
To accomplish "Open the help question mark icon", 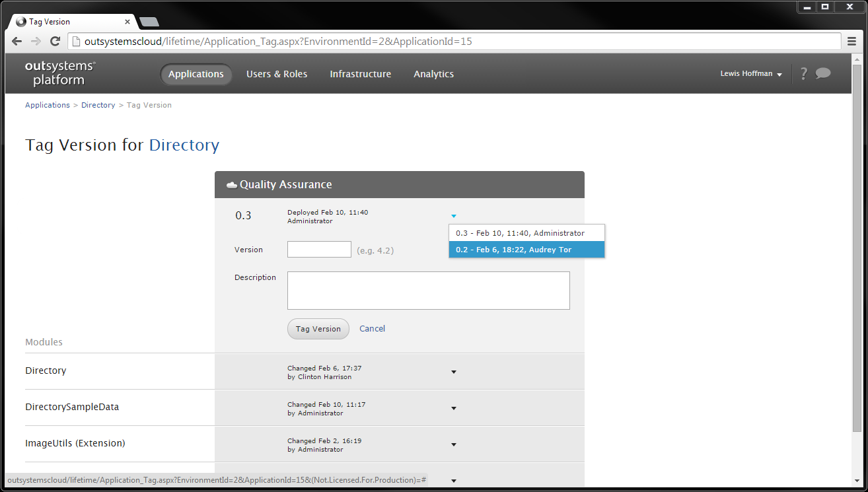I will (x=804, y=74).
